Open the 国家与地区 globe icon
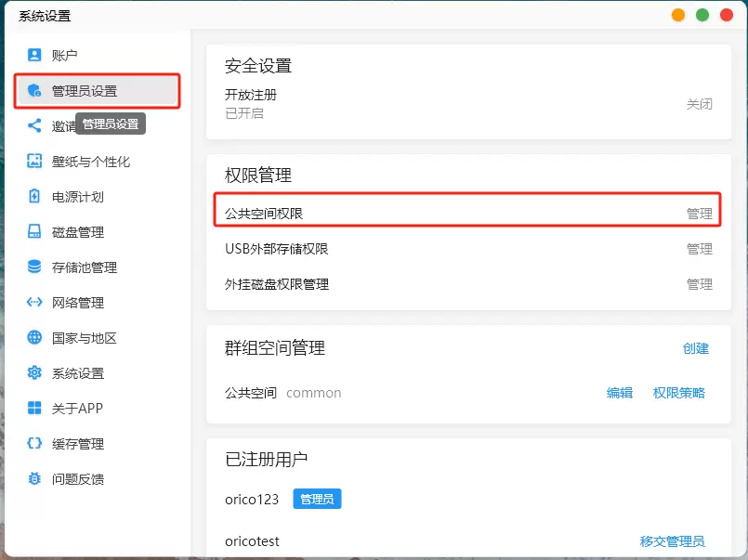Screen dimensions: 748x560 point(34,337)
